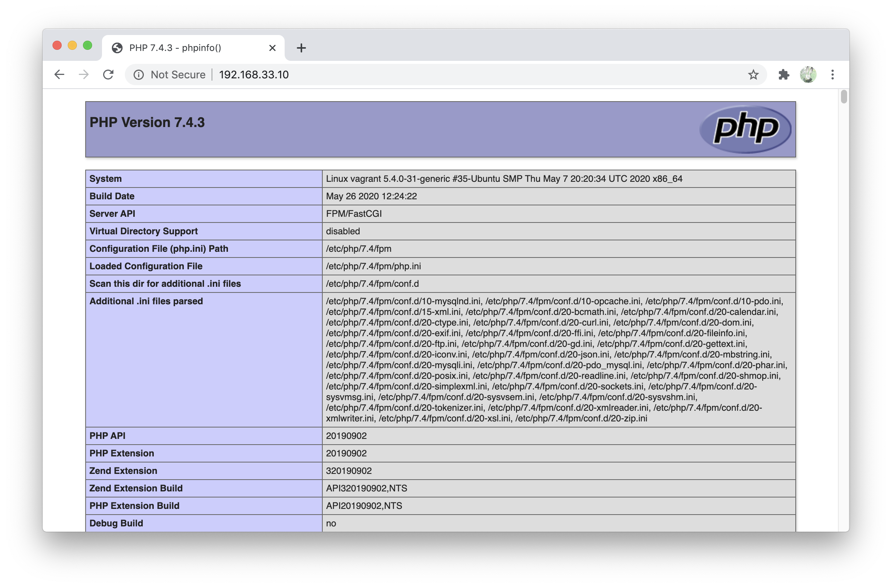This screenshot has width=892, height=588.
Task: Click the 'PHP Extension Build' label
Action: coord(134,506)
